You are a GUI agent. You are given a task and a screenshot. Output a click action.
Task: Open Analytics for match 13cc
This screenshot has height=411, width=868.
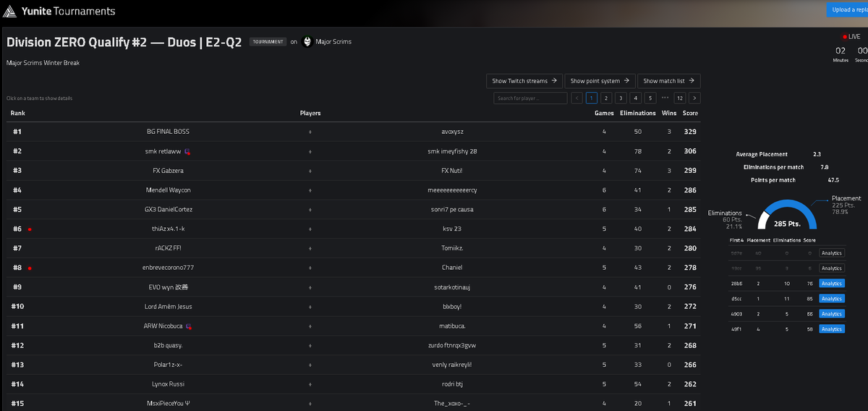[x=832, y=268]
